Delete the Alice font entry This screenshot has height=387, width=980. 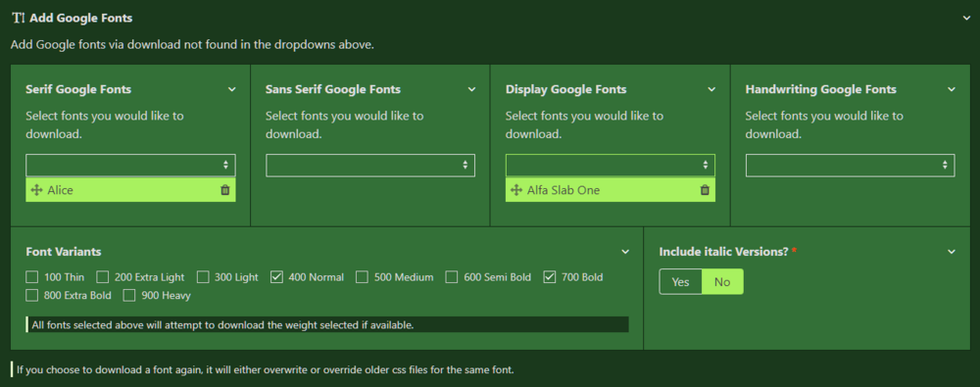point(225,190)
